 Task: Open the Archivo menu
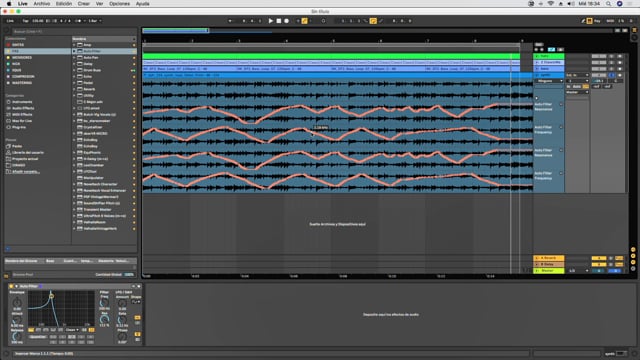[x=42, y=4]
